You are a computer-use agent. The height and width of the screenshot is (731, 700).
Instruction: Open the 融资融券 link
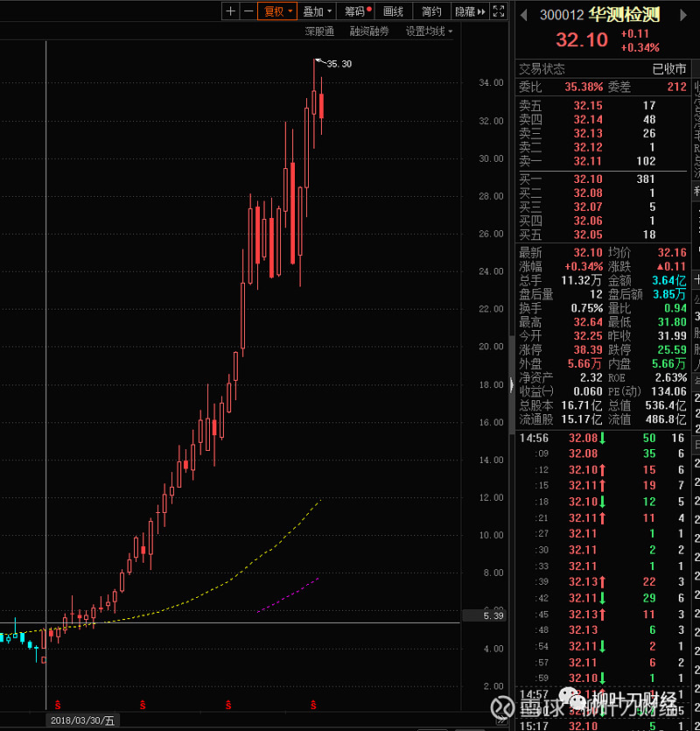369,32
